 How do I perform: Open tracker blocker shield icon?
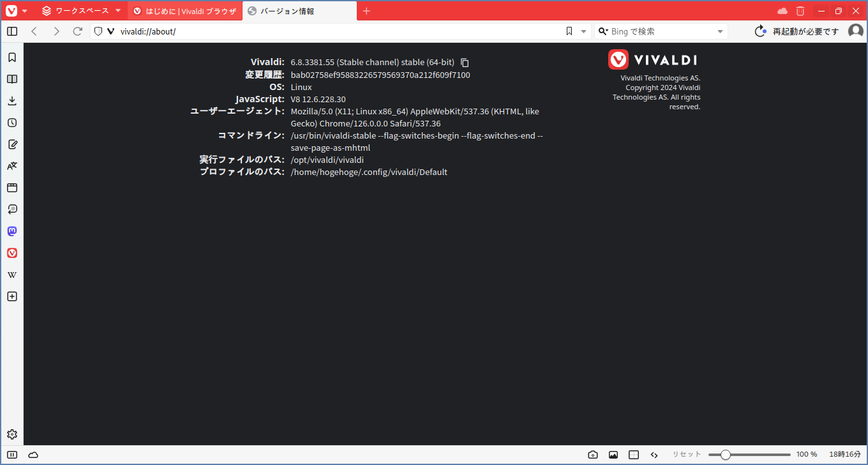click(98, 31)
